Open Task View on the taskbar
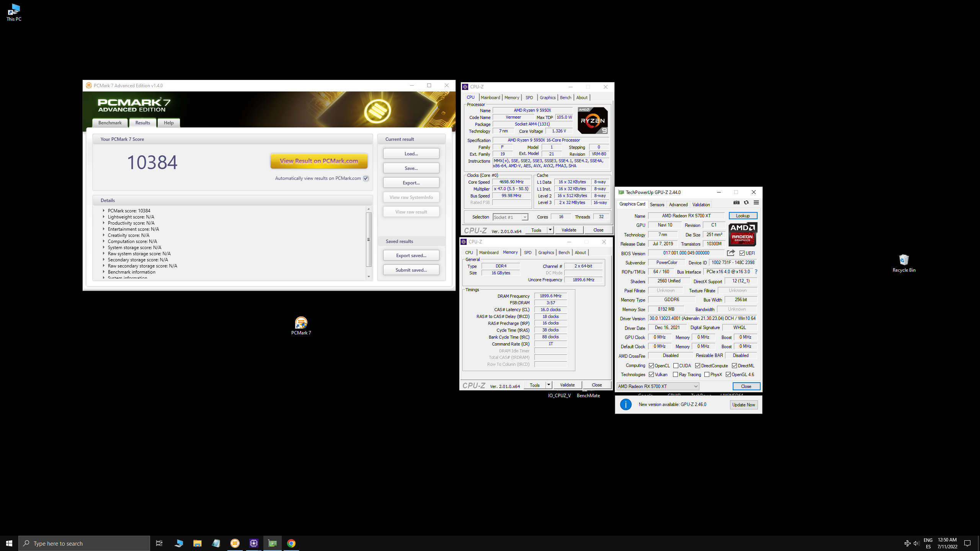 [x=159, y=543]
